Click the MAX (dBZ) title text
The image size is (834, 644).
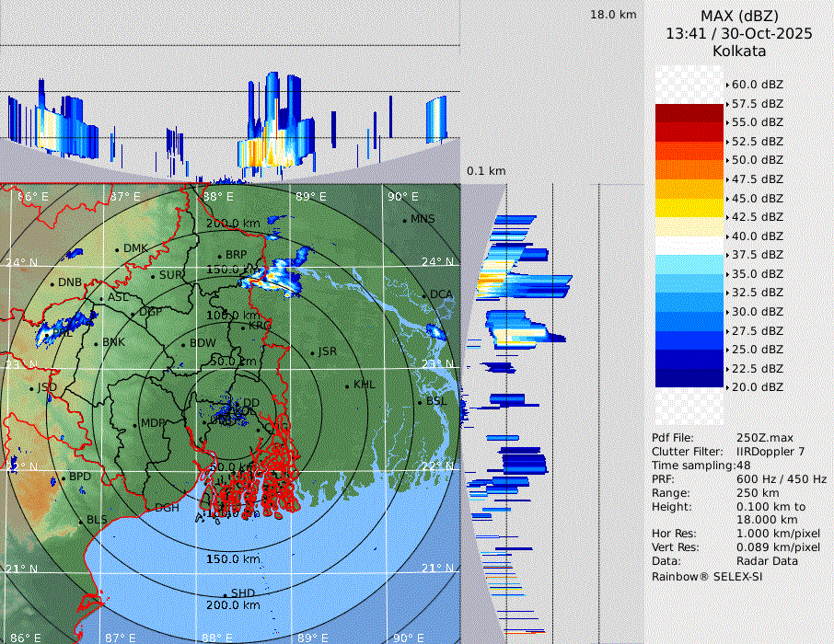pyautogui.click(x=739, y=16)
